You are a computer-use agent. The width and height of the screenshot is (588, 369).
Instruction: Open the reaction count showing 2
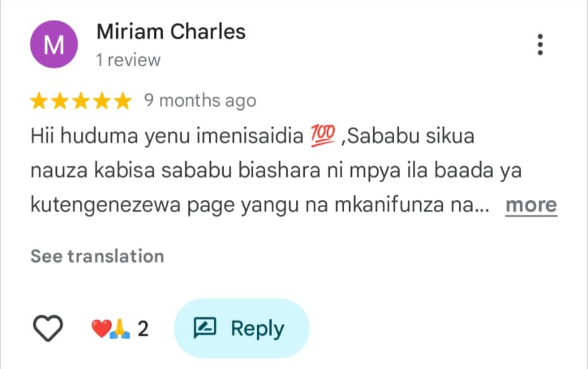[x=143, y=329]
